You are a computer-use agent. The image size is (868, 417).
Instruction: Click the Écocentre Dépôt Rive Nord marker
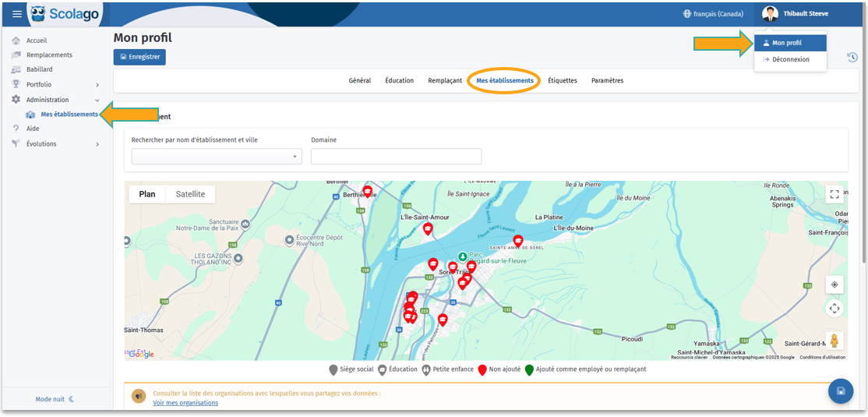click(288, 240)
